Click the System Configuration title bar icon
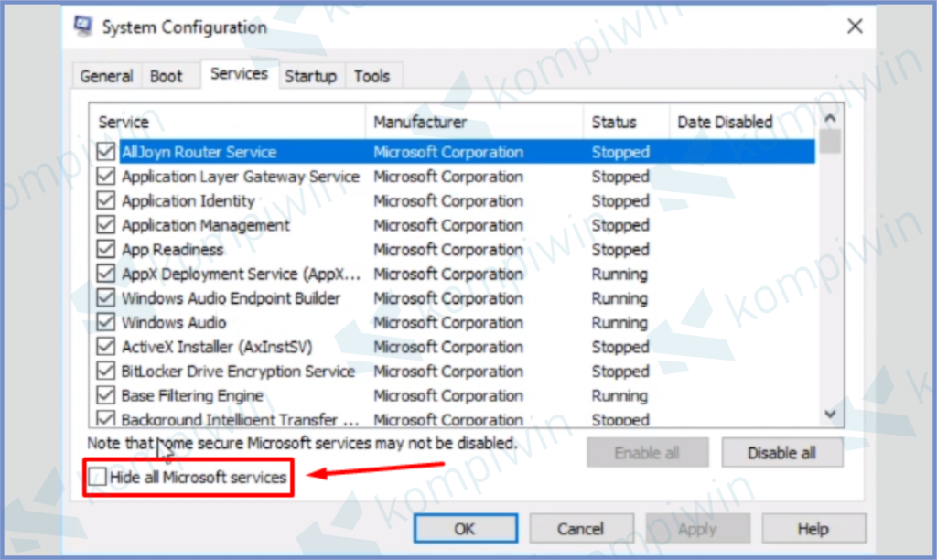This screenshot has width=937, height=560. pos(82,26)
